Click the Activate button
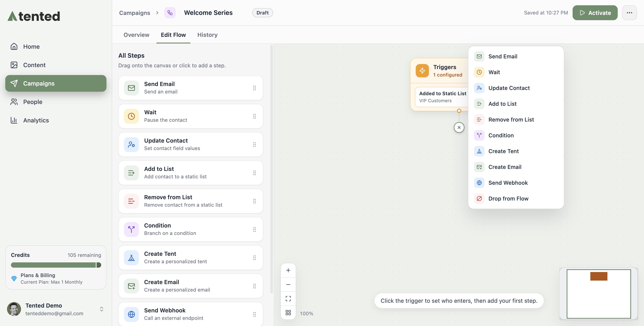 click(x=595, y=13)
